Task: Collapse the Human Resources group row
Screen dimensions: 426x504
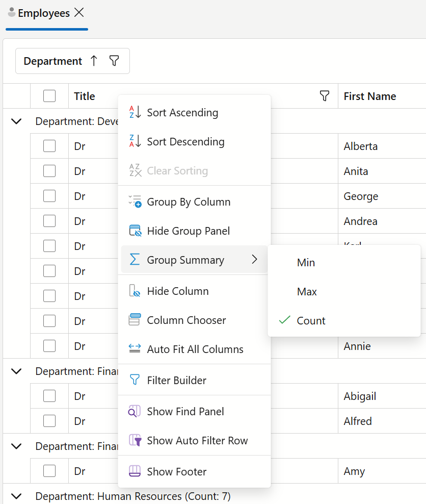Action: click(x=16, y=496)
